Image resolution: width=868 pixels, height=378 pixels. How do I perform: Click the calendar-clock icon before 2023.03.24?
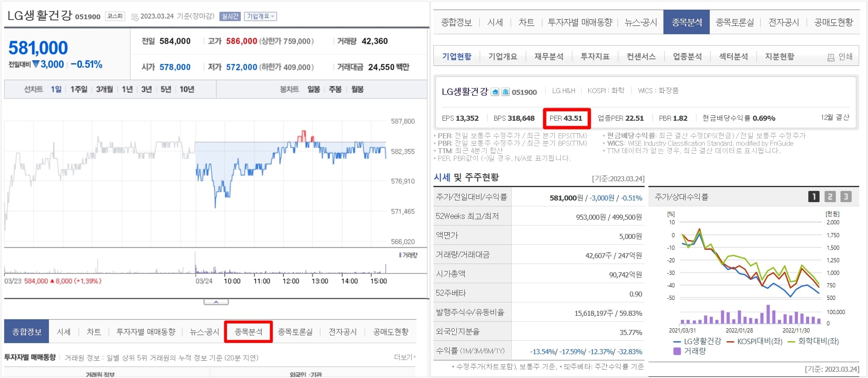coord(135,17)
